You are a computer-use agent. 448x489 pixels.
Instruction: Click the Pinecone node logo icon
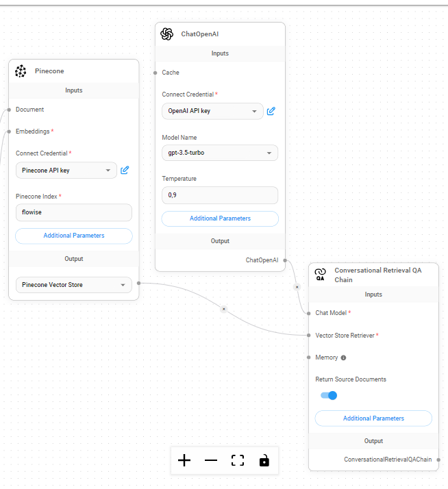coord(21,71)
